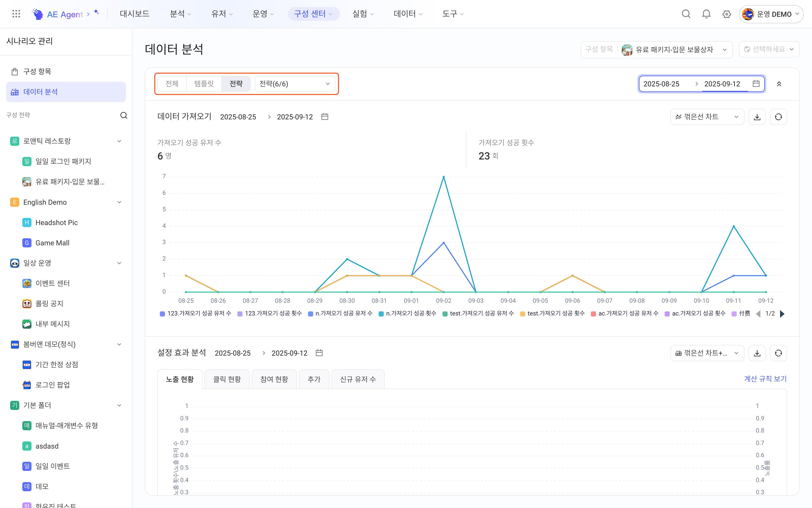This screenshot has width=812, height=508.
Task: Toggle the ac.가져오기 성공 유저 수 legend swatch
Action: coord(593,314)
